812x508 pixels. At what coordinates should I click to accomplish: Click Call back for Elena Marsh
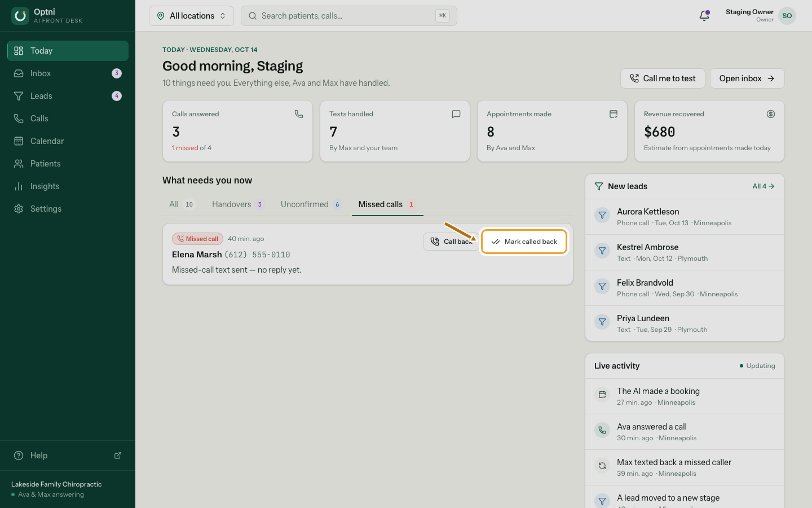coord(451,242)
